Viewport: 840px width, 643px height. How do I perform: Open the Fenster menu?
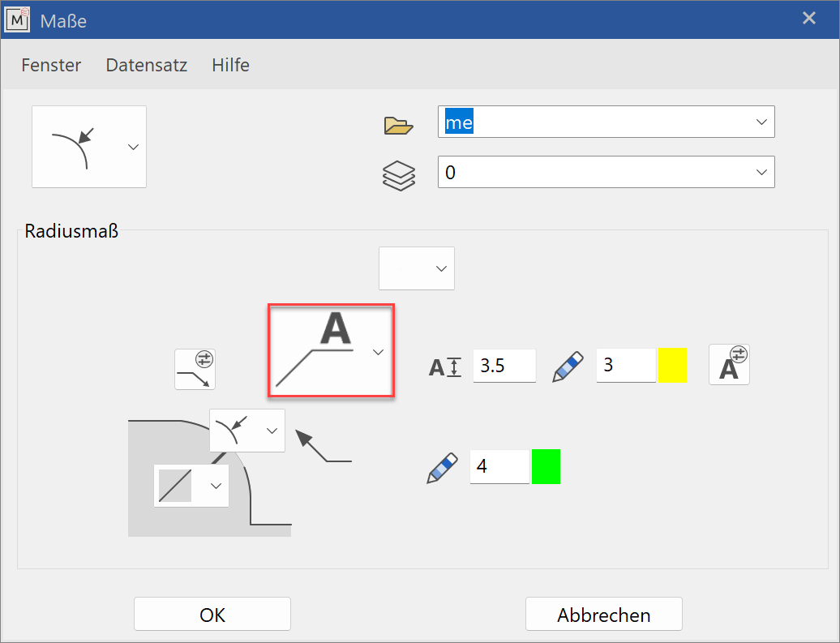coord(51,65)
